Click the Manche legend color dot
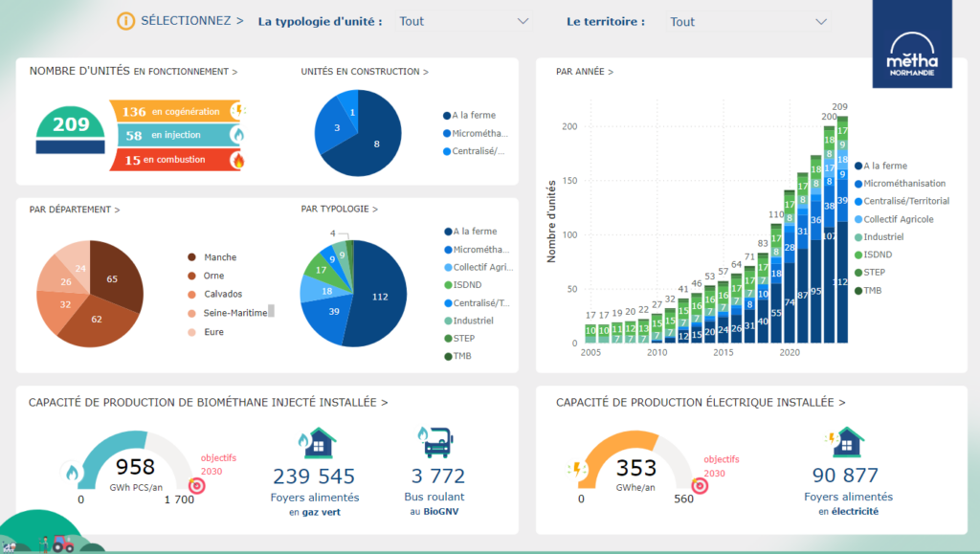This screenshot has width=980, height=554. point(191,257)
